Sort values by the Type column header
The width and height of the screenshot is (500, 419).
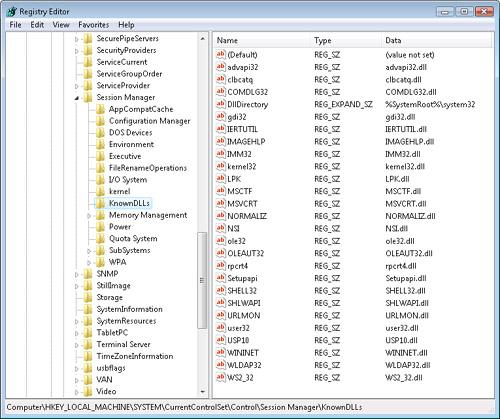tap(346, 40)
